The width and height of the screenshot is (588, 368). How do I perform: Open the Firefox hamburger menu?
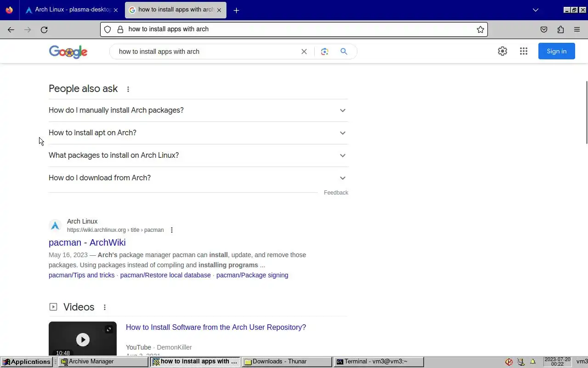(x=577, y=29)
